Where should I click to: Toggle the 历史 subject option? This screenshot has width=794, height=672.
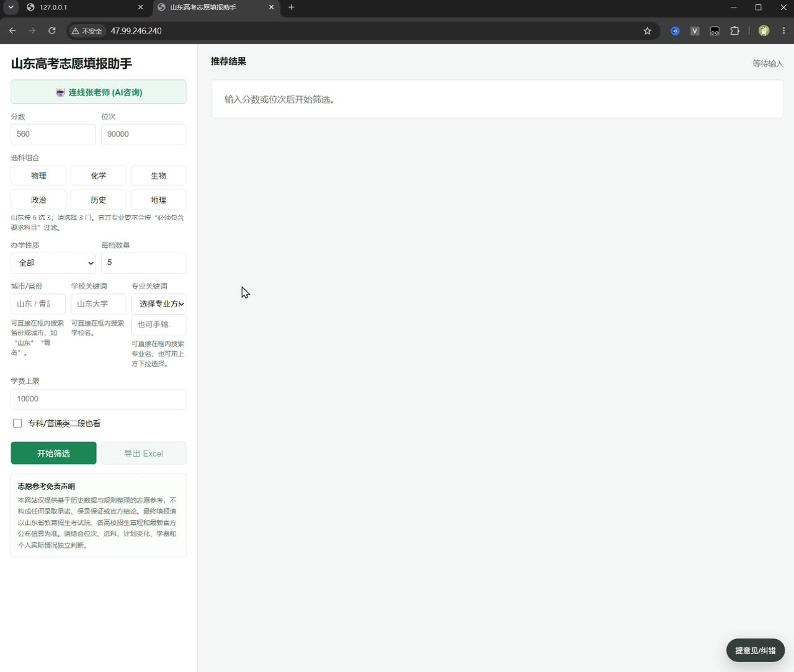[99, 200]
